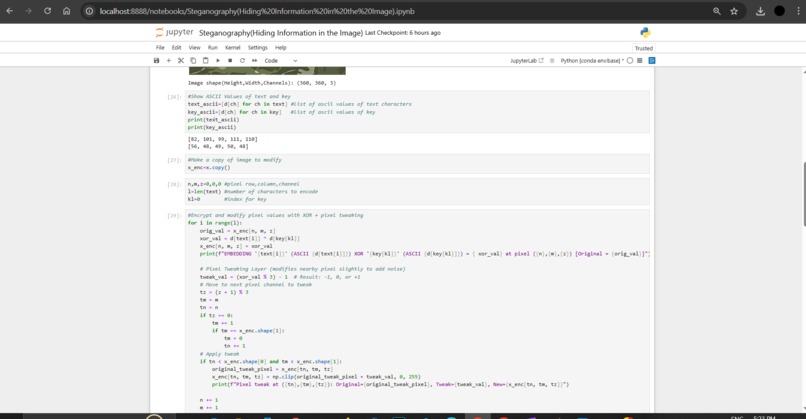
Task: Save the notebook with the floppy disk icon
Action: 156,61
